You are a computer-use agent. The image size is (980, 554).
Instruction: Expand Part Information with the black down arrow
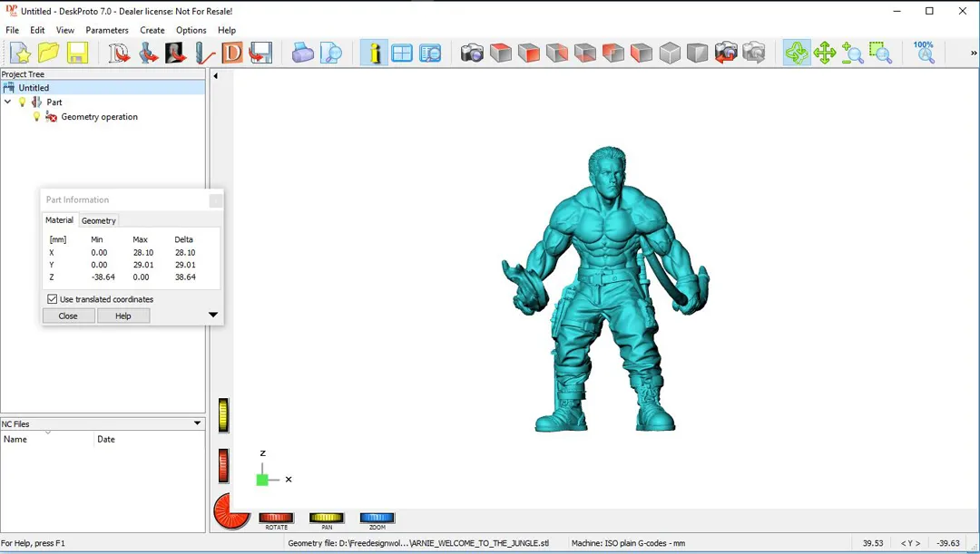coord(213,315)
